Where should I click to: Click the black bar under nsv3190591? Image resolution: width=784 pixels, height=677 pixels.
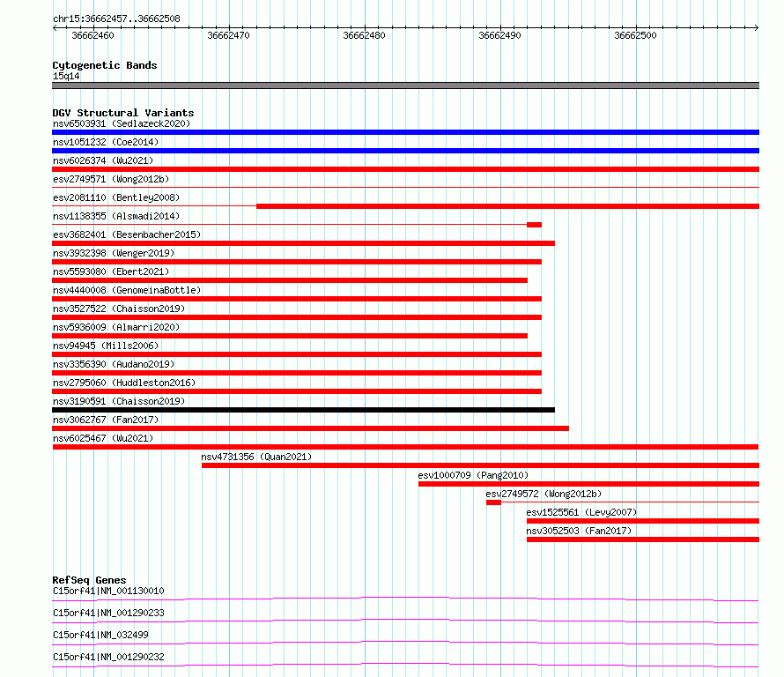304,410
